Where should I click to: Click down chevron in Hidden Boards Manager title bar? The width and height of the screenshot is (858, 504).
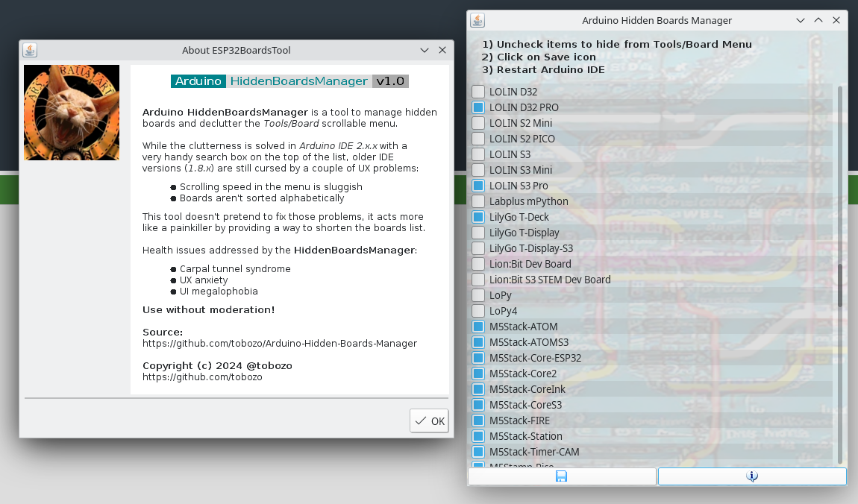pos(800,20)
